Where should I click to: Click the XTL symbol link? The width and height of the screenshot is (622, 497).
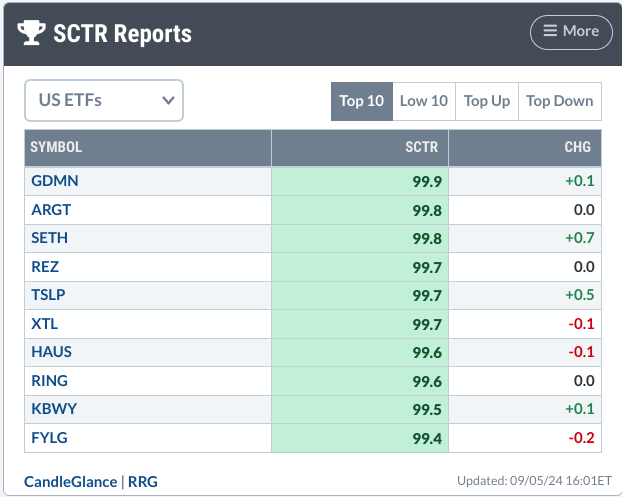(45, 324)
